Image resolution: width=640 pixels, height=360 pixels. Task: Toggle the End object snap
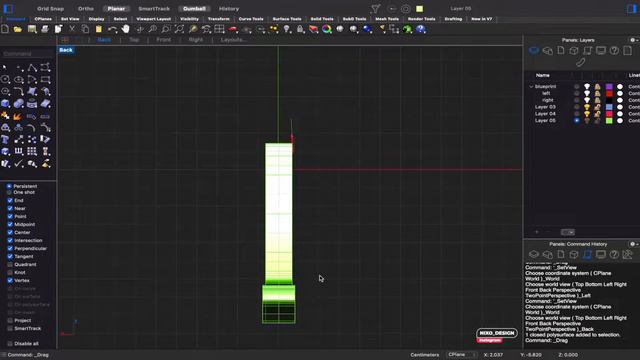(10, 200)
